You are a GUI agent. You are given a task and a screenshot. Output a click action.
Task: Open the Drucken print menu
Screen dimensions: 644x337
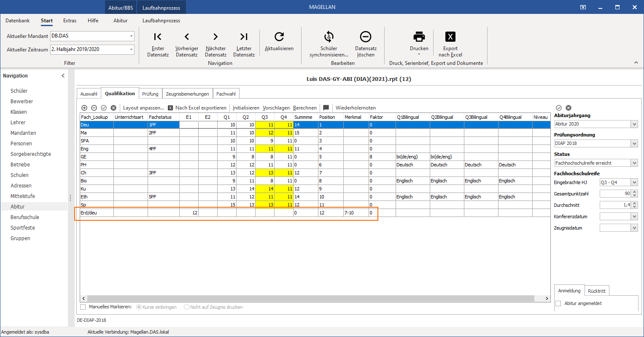coord(419,43)
